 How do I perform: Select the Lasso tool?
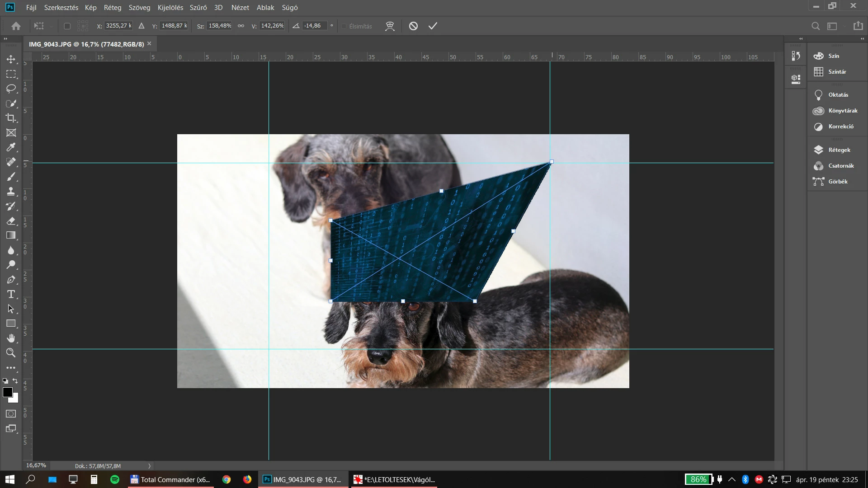pos(11,89)
